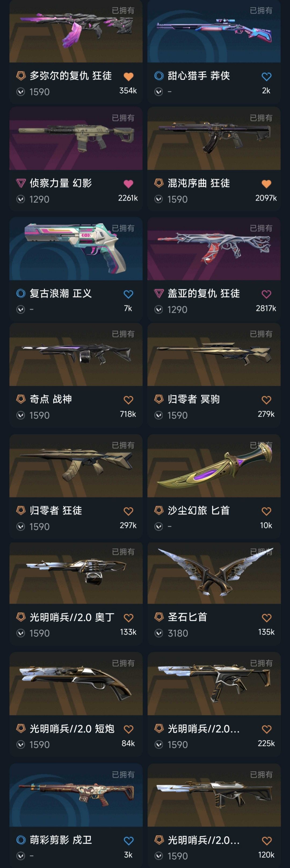
Task: Open 侦察力量 幻影 weapon thumbnail
Action: (x=76, y=138)
